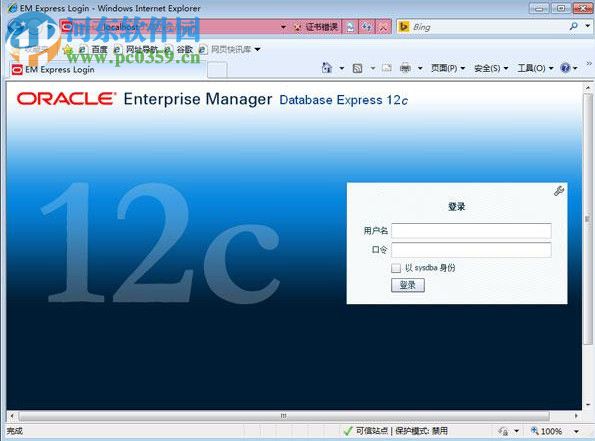Open the search provider dropdown arrow
This screenshot has width=595, height=441.
tap(587, 26)
